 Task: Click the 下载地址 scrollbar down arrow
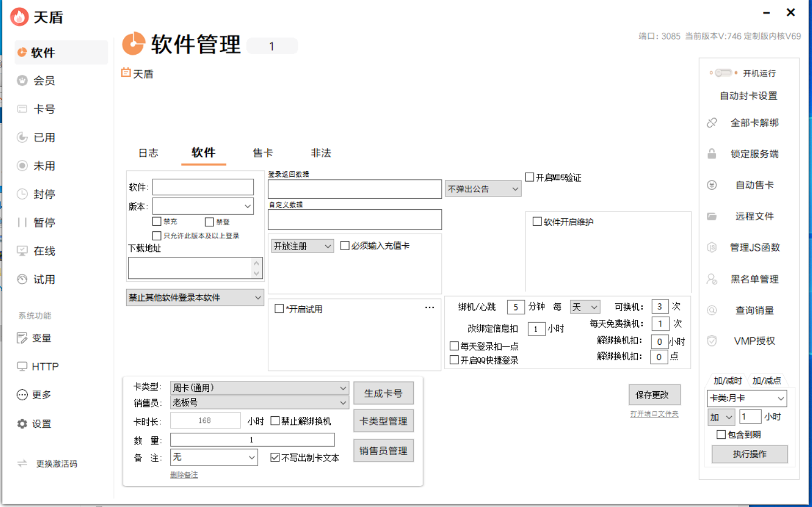coord(256,273)
